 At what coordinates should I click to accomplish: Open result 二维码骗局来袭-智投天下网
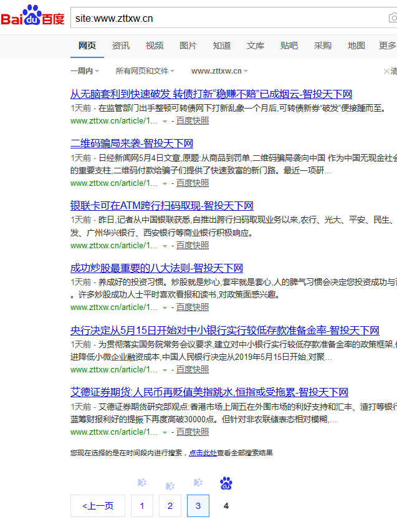pos(132,143)
